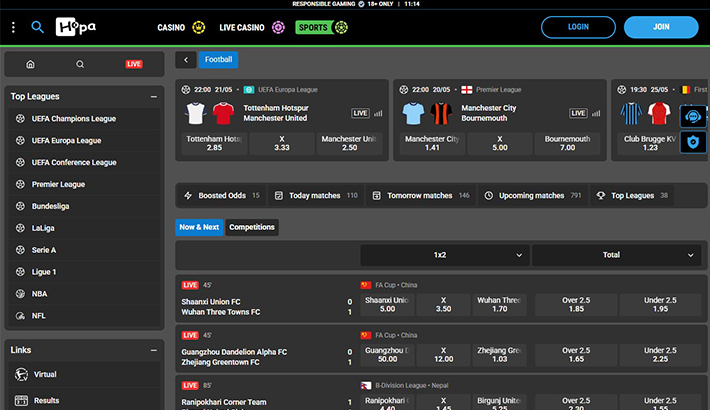
Task: Click the shield icon on right edge
Action: click(693, 142)
